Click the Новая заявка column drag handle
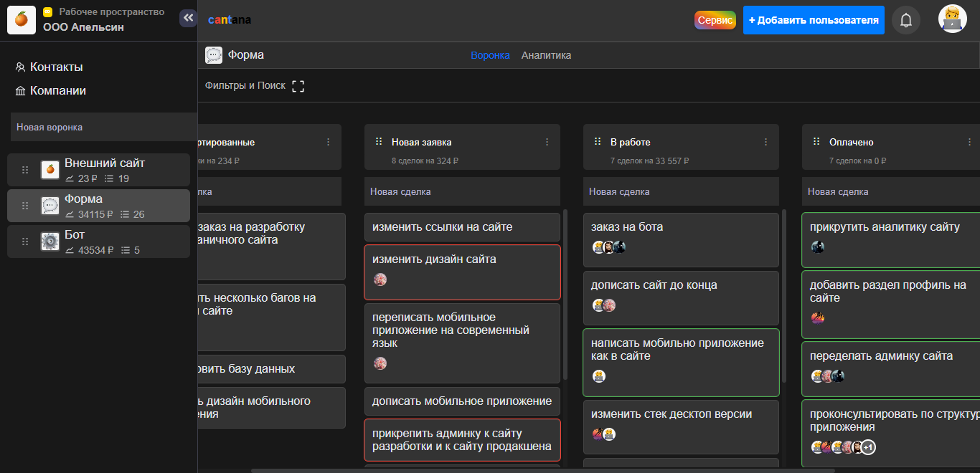The height and width of the screenshot is (473, 980). pos(379,142)
